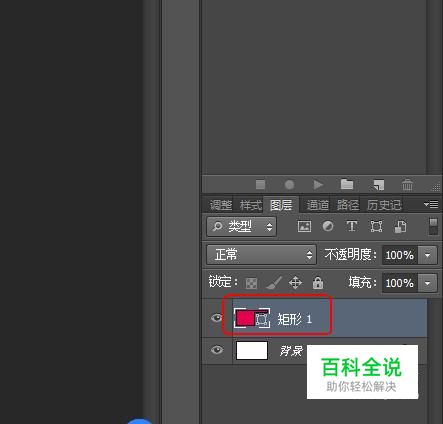The width and height of the screenshot is (443, 424).
Task: Hide the 矩形 1 layer
Action: tap(217, 318)
